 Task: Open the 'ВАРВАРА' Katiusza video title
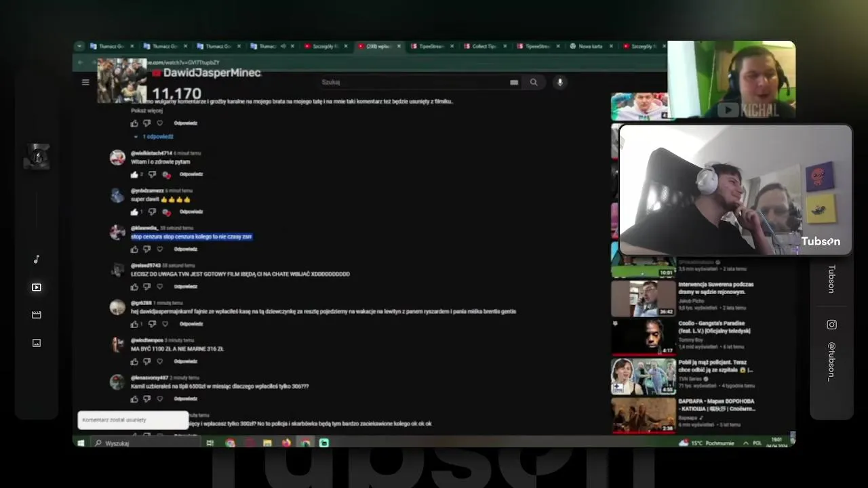pyautogui.click(x=716, y=405)
